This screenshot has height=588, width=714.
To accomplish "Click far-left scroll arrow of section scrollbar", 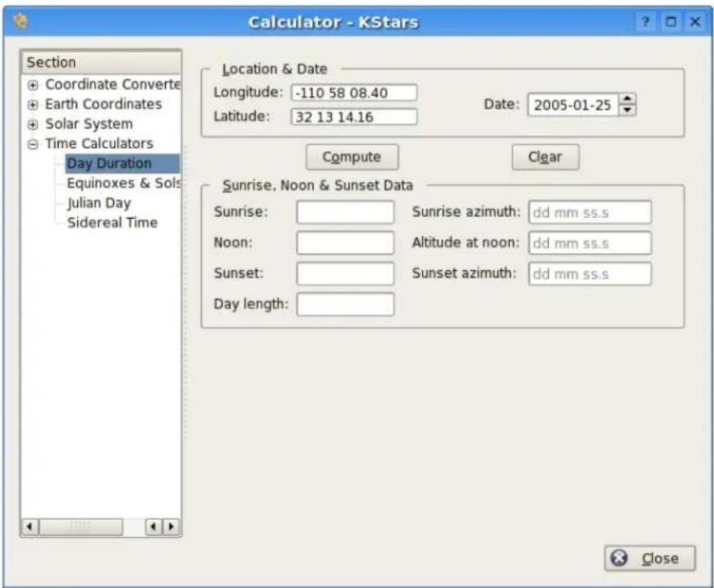I will click(x=29, y=526).
